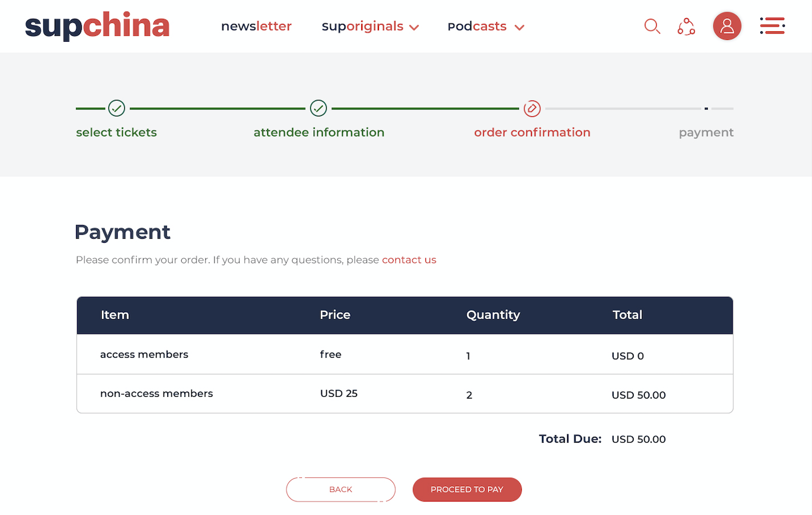This screenshot has height=515, width=812.
Task: Click the Proceed to Pay button
Action: (467, 490)
